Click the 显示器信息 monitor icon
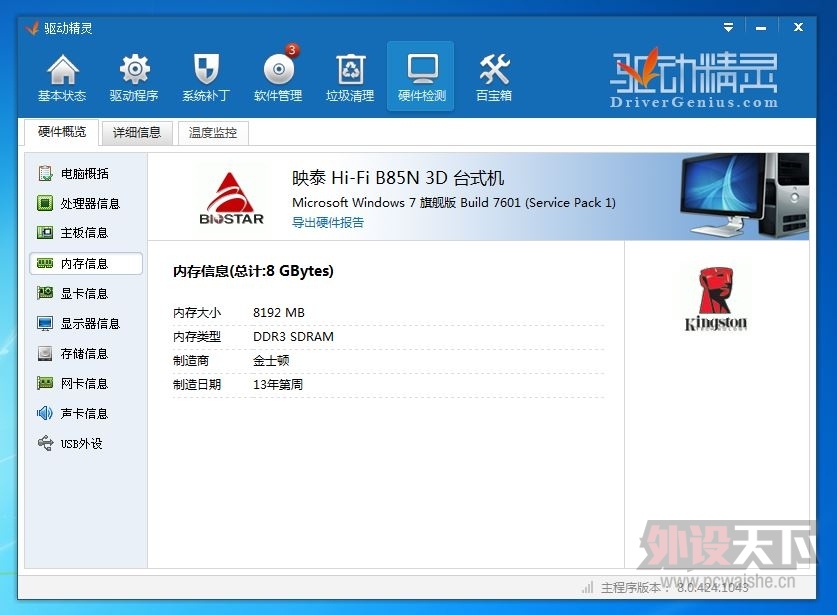Viewport: 837px width, 615px height. click(x=45, y=324)
